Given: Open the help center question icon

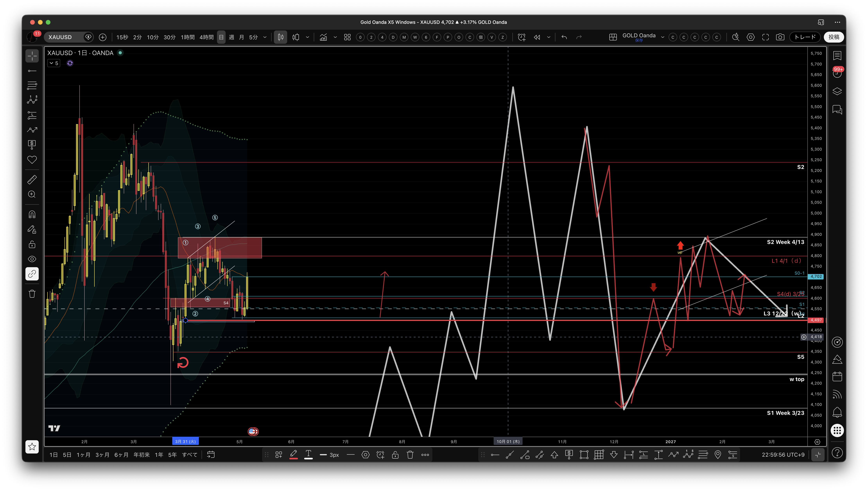Looking at the screenshot, I should point(837,453).
